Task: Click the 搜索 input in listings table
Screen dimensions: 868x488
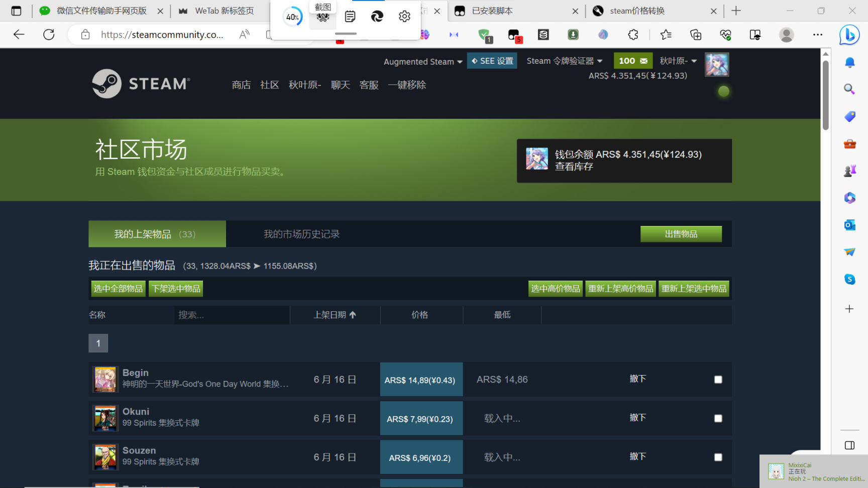Action: coord(232,315)
